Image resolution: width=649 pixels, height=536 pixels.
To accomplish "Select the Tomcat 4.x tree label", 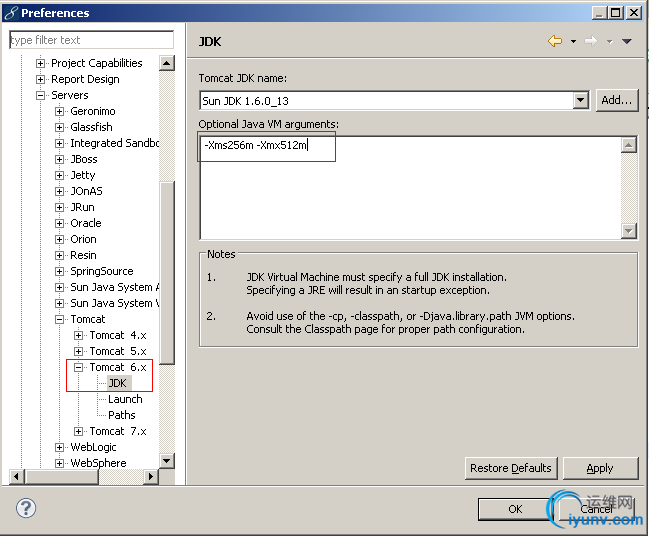I will click(x=118, y=335).
